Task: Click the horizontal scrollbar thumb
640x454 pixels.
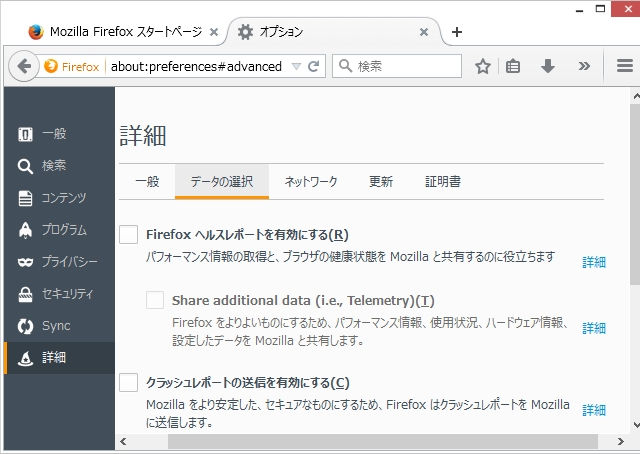Action: [383, 441]
